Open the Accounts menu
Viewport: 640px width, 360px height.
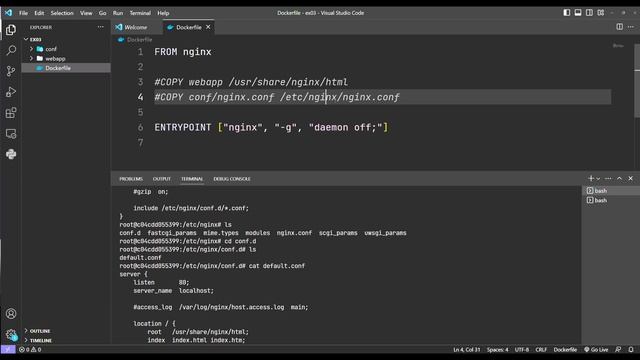[x=11, y=313]
